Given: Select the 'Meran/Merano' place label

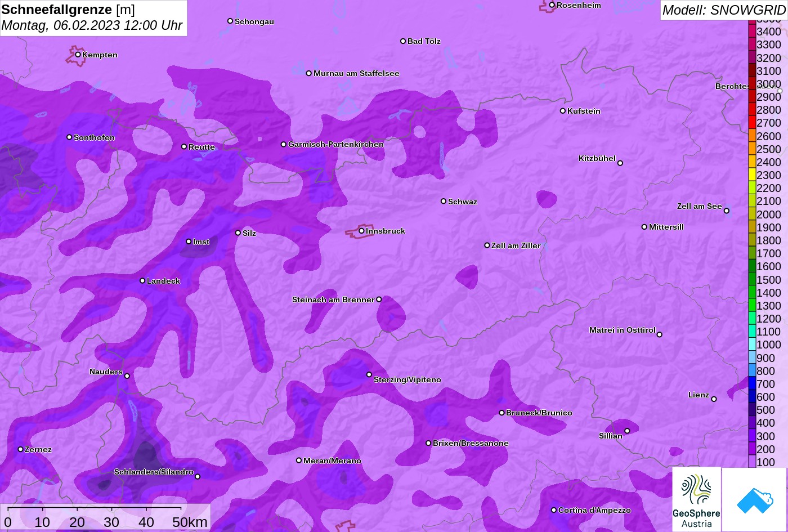Looking at the screenshot, I should tap(332, 461).
